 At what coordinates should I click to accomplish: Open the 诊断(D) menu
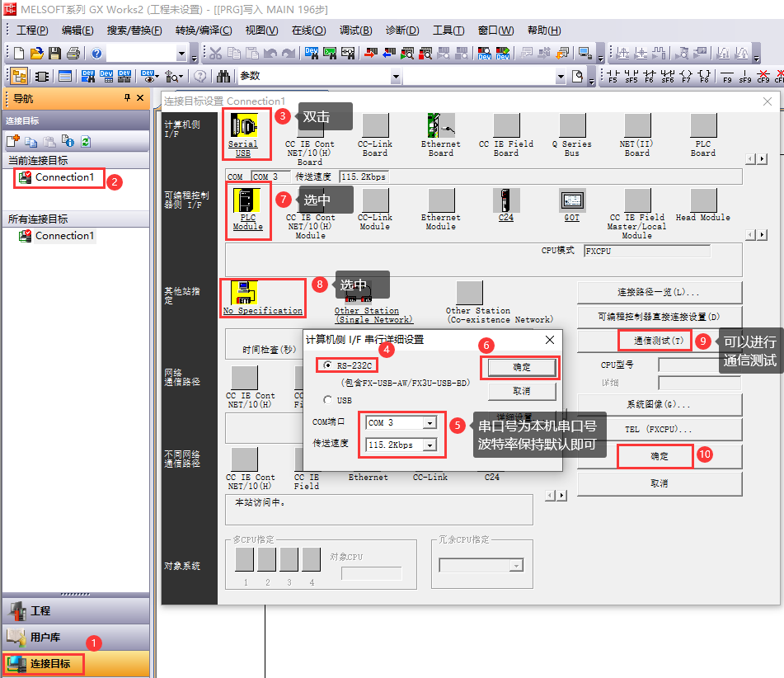402,31
